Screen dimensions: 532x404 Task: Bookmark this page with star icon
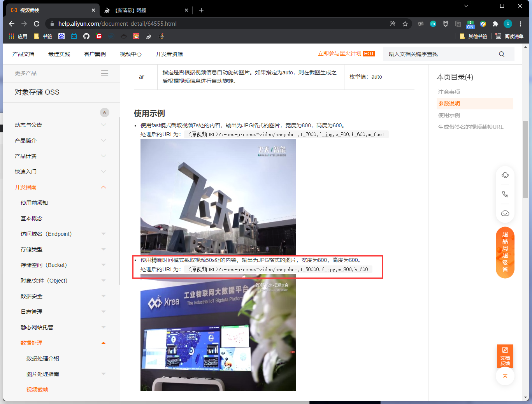pyautogui.click(x=405, y=24)
